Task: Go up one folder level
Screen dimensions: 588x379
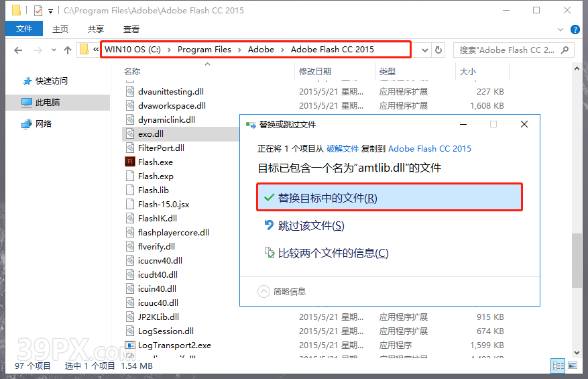Action: [68, 50]
